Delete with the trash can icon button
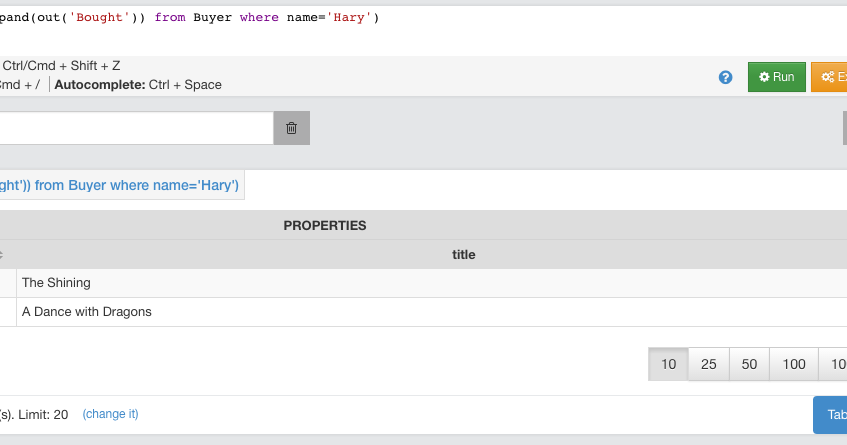The height and width of the screenshot is (445, 847). point(292,128)
